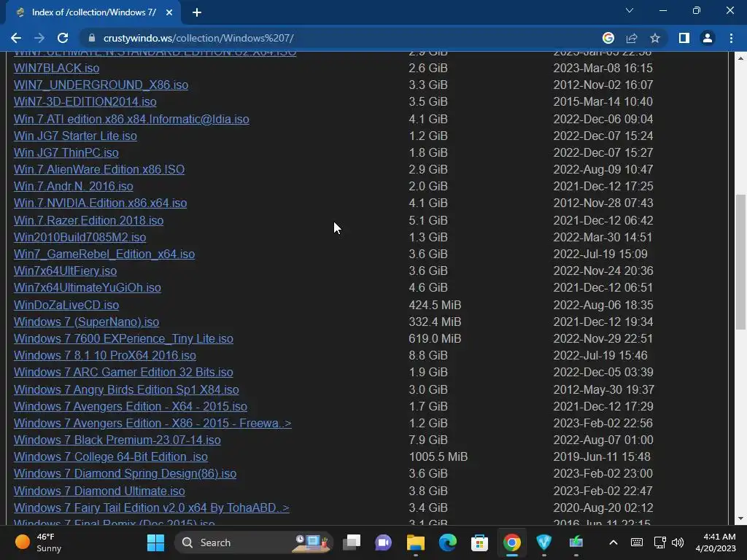
Task: Open Microsoft Store from taskbar
Action: (x=479, y=542)
